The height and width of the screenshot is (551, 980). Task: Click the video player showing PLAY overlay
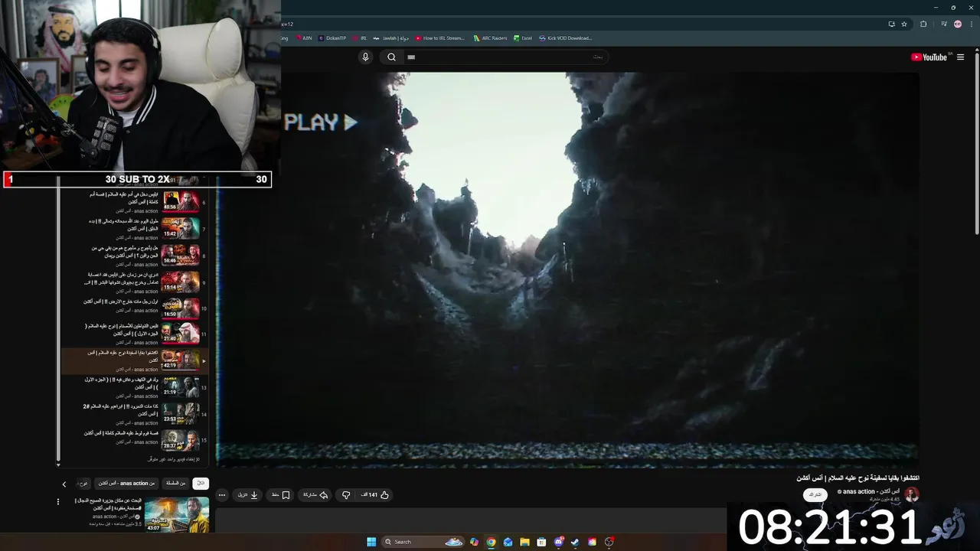[567, 269]
